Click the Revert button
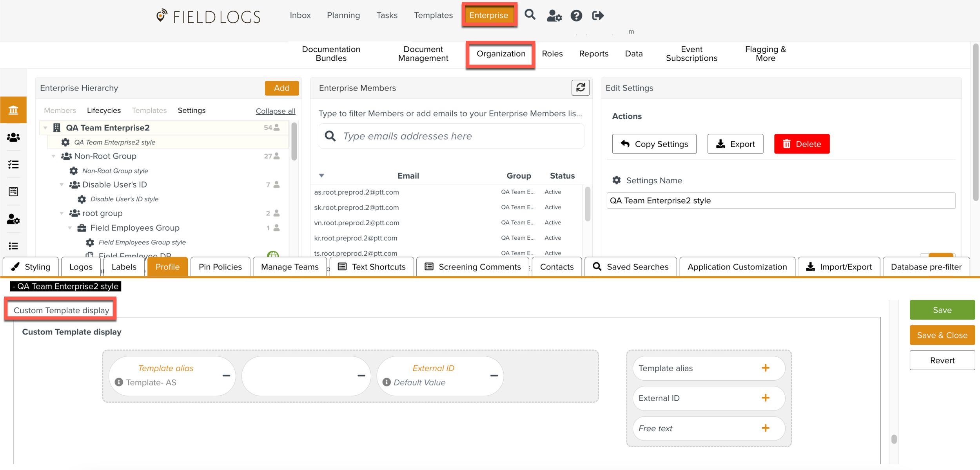The height and width of the screenshot is (470, 980). coord(942,360)
